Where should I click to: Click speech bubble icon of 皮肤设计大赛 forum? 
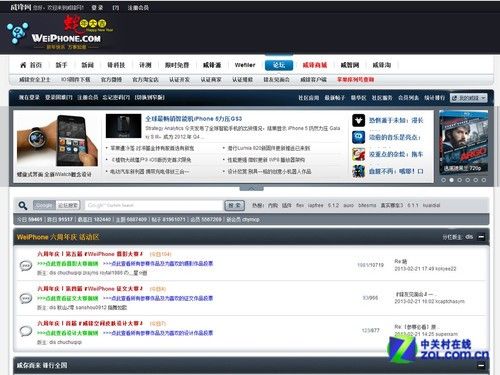(x=26, y=331)
